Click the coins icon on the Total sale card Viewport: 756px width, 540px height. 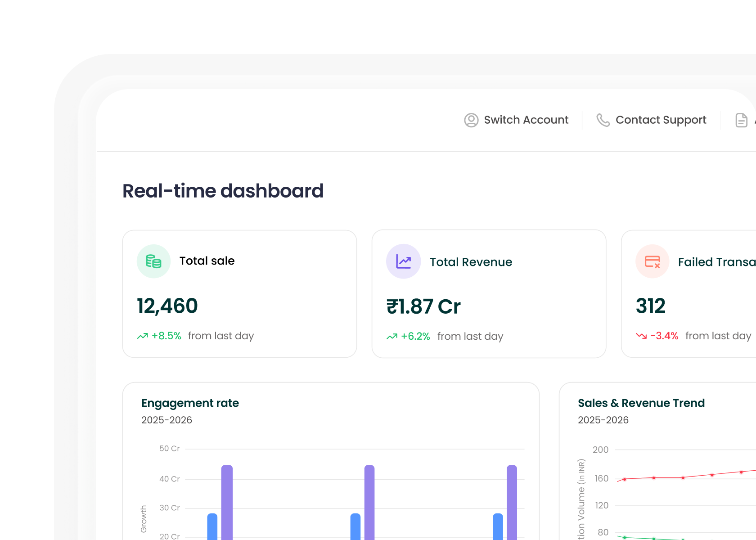(153, 261)
